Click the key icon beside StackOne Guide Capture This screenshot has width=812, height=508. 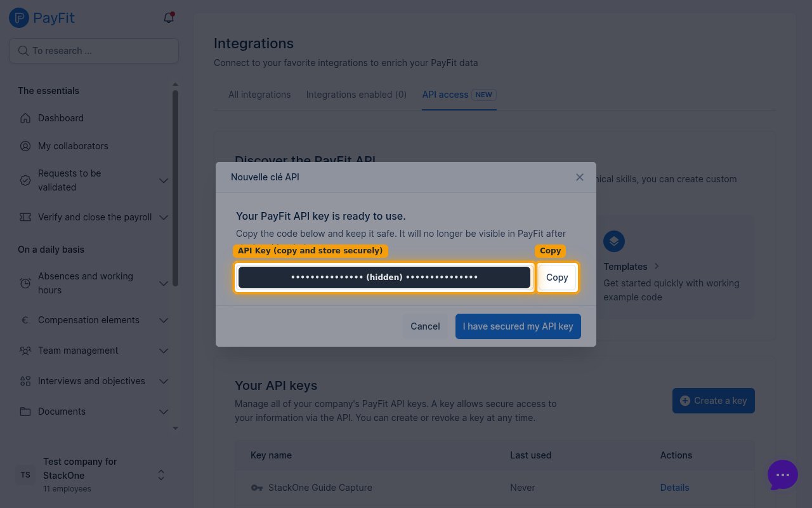point(257,488)
